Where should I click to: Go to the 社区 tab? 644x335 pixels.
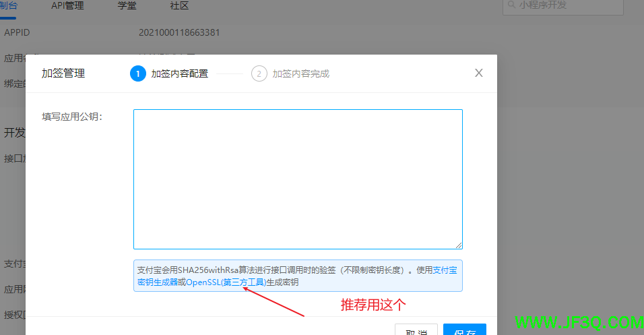tap(179, 5)
